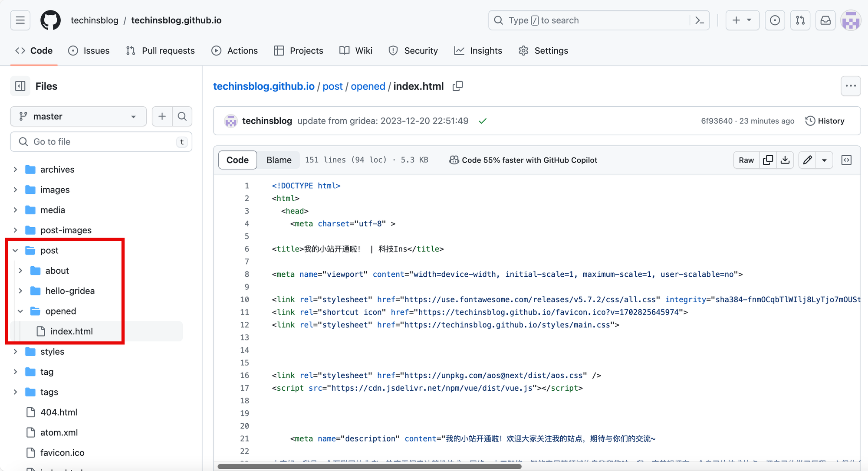
Task: Go to opened breadcrumb folder
Action: click(368, 86)
